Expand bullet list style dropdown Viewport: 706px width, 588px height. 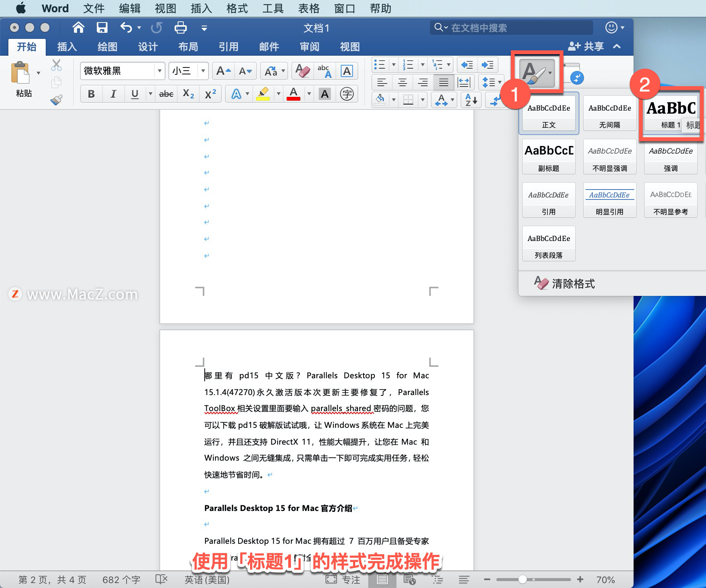click(394, 65)
